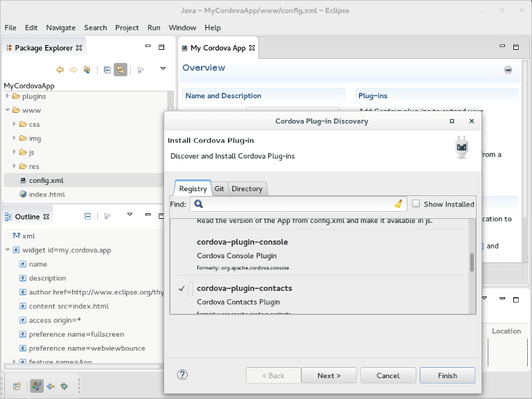Toggle Link with Editor in Package Explorer
Image resolution: width=532 pixels, height=399 pixels.
121,70
